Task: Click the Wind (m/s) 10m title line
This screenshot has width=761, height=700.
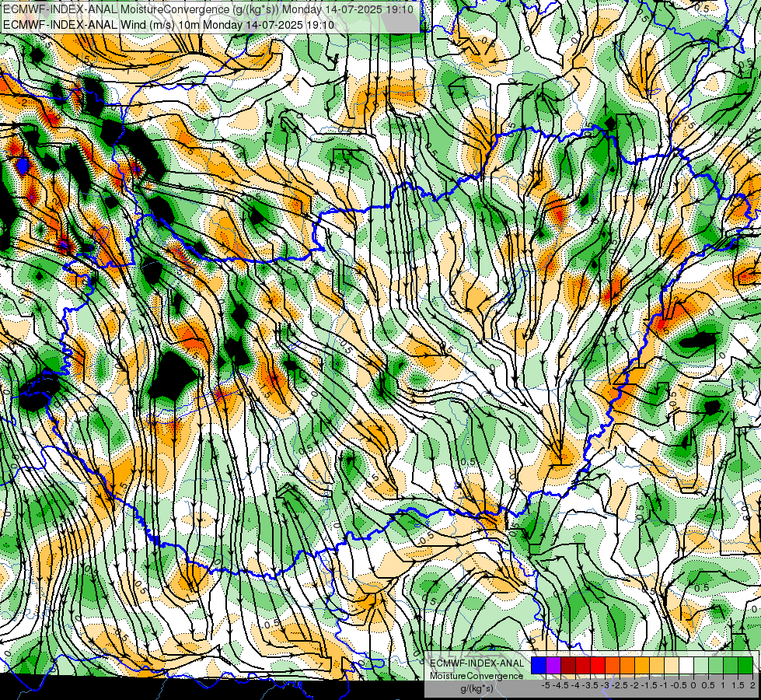Action: (169, 24)
